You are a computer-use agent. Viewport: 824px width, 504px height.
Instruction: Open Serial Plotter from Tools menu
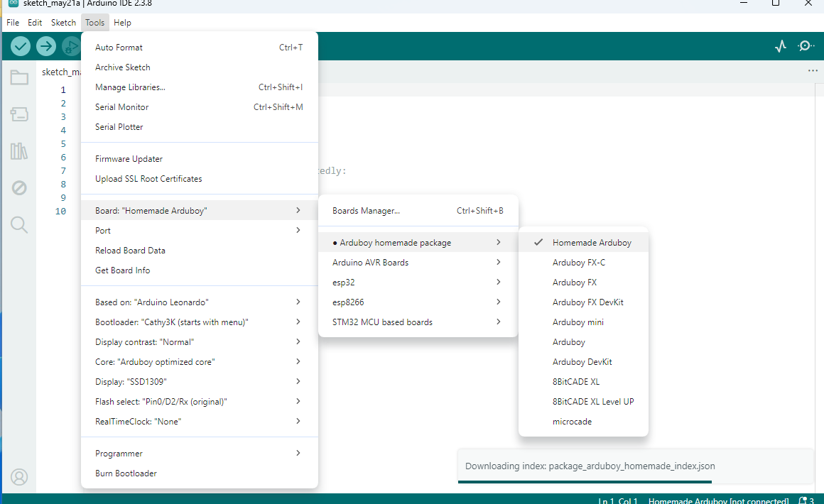click(x=200, y=127)
